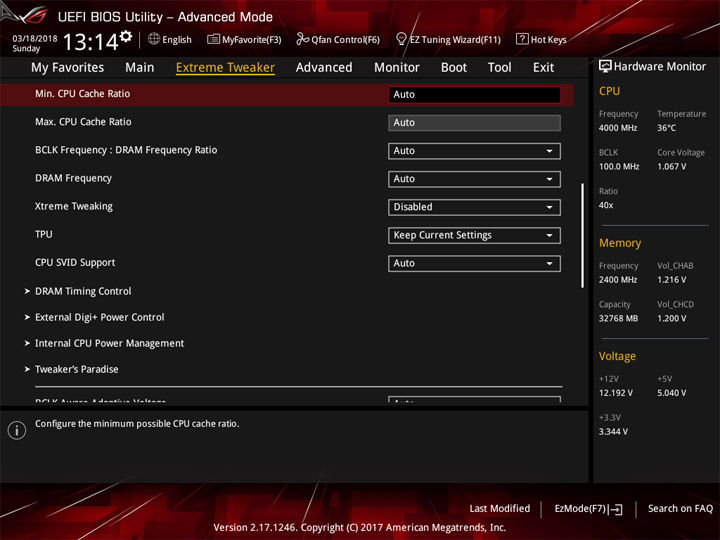Select the Min. CPU Cache Ratio label
This screenshot has height=540, width=720.
pos(83,94)
